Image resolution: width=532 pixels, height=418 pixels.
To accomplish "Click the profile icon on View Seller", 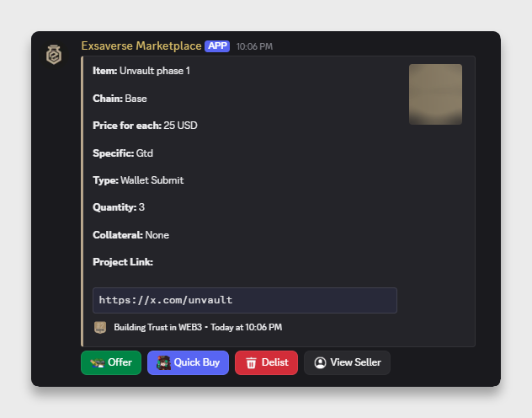I will [320, 362].
